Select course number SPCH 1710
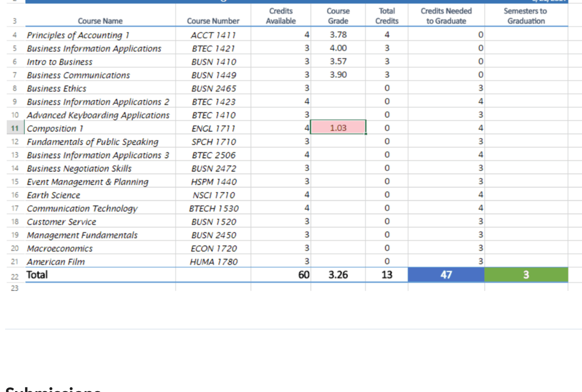Image resolution: width=582 pixels, height=392 pixels. (x=213, y=141)
